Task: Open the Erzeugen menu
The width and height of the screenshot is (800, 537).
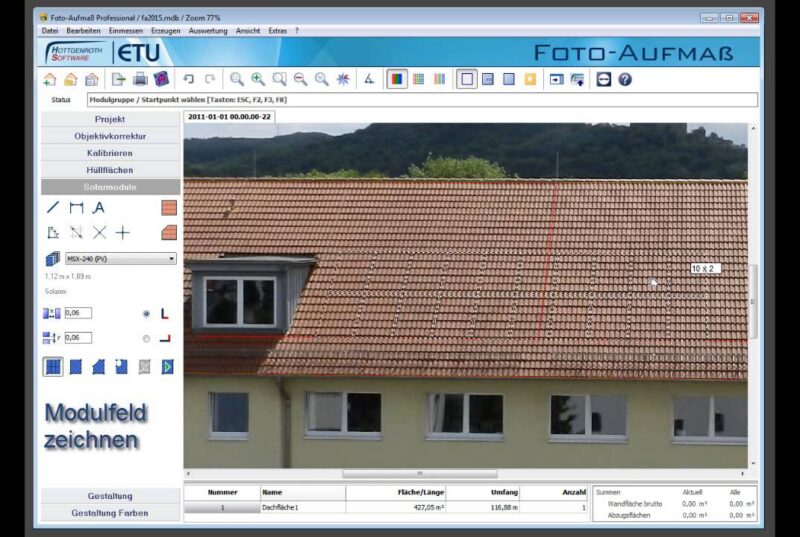Action: pos(165,31)
